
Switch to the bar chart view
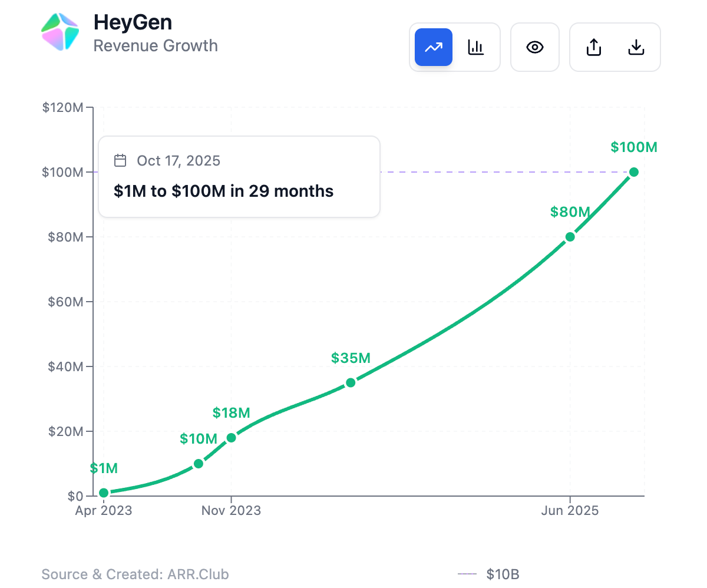tap(476, 47)
